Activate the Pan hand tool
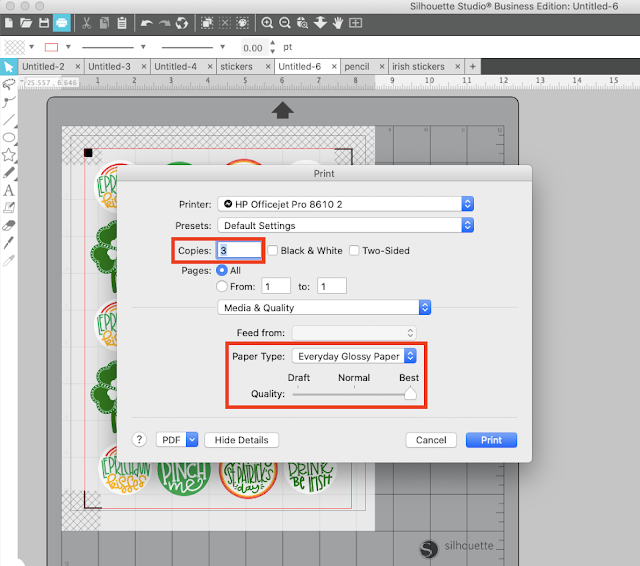The image size is (640, 566). coord(338,23)
